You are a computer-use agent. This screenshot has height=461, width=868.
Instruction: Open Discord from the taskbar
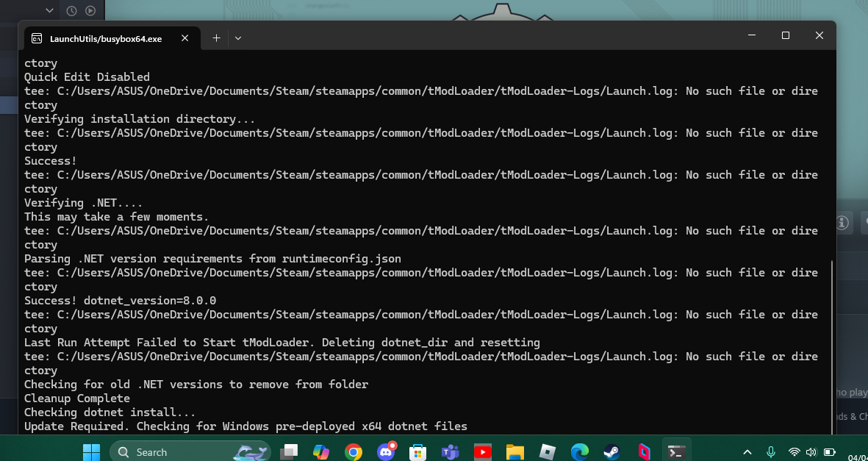coord(386,451)
